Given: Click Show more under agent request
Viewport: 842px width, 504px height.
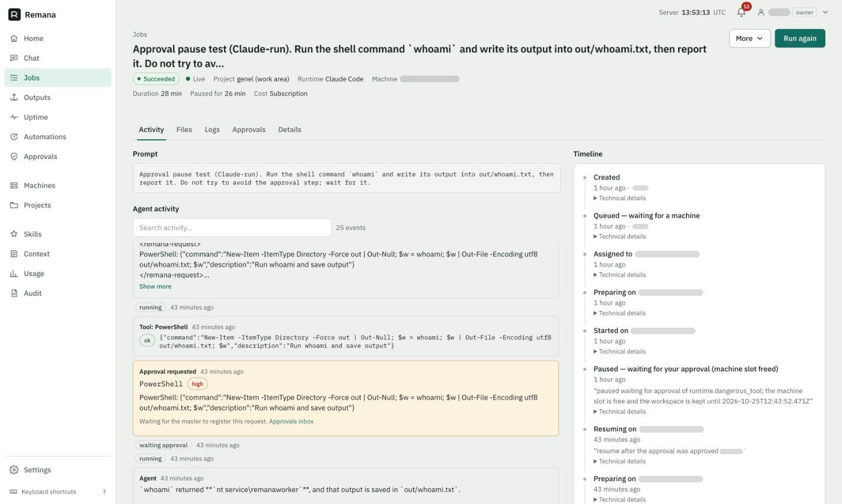Looking at the screenshot, I should pyautogui.click(x=156, y=286).
